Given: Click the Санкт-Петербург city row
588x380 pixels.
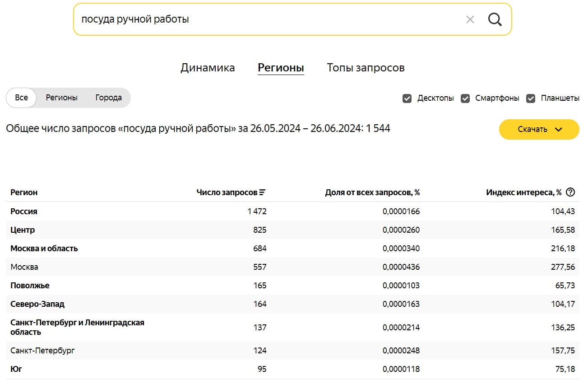Looking at the screenshot, I should pos(293,350).
